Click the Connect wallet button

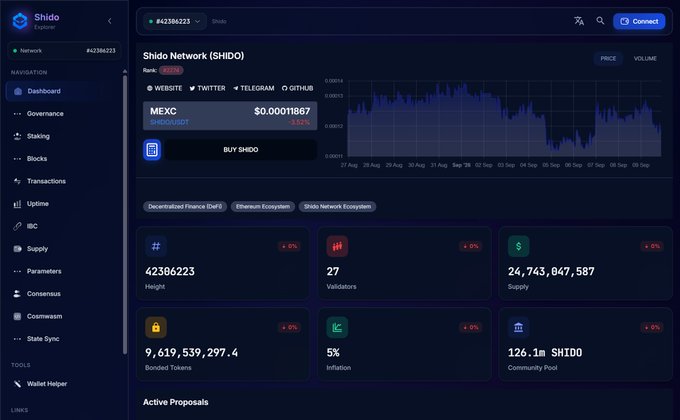(x=639, y=21)
